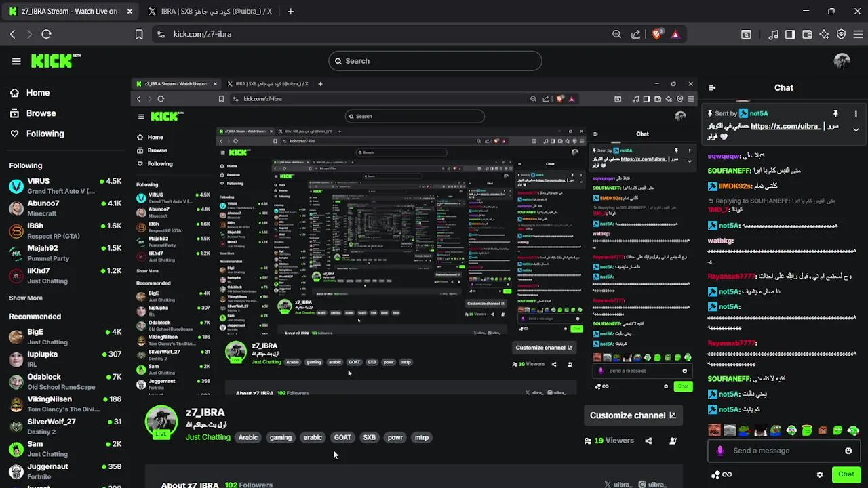This screenshot has height=488, width=868.
Task: Open VikingNilsen recommended channel
Action: [x=65, y=404]
